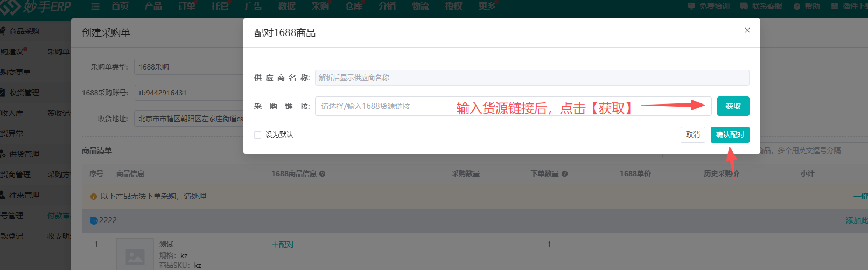Click +配对 link for 测试 product
Screen dimensions: 868x270
(x=283, y=245)
